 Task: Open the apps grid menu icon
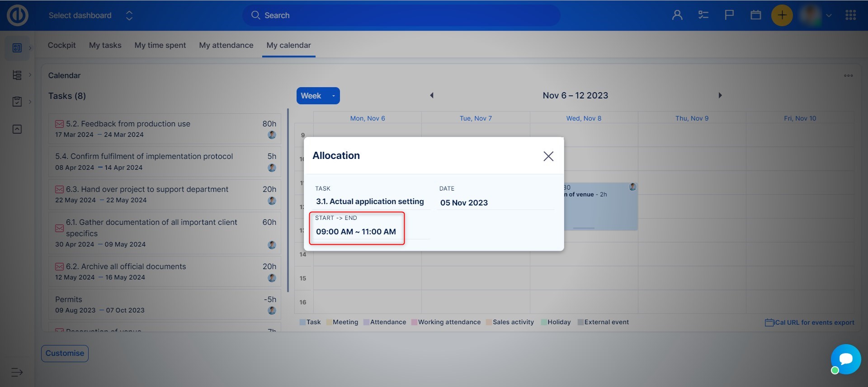coord(850,15)
